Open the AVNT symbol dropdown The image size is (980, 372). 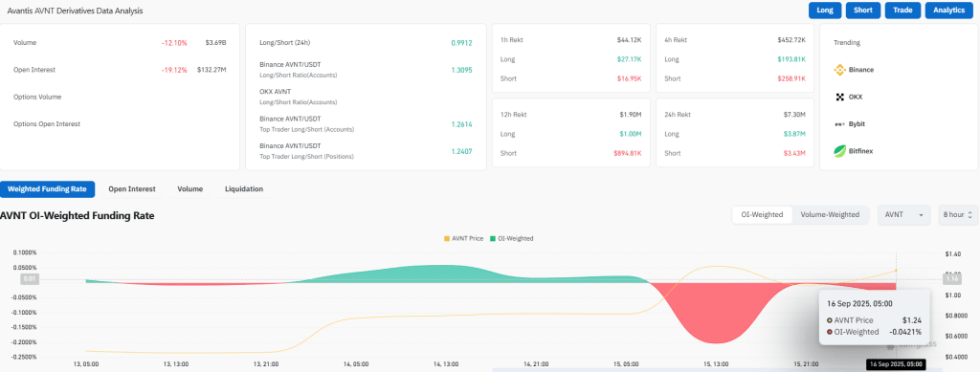pyautogui.click(x=903, y=215)
